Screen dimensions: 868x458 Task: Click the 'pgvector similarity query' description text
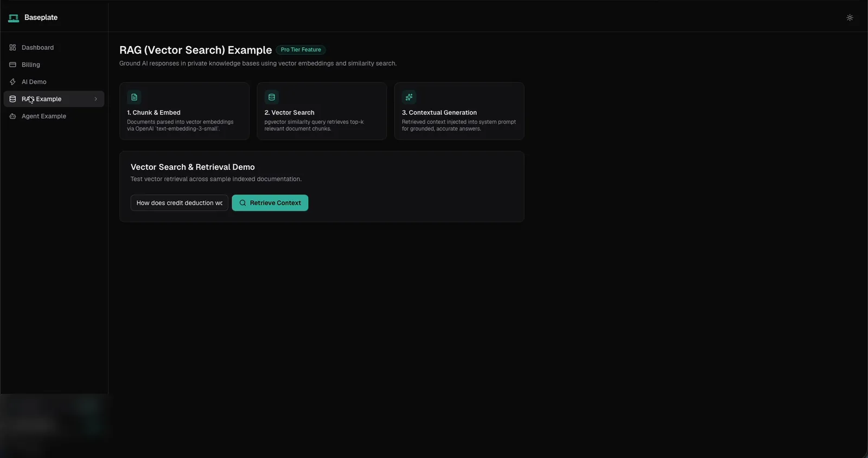coord(314,126)
